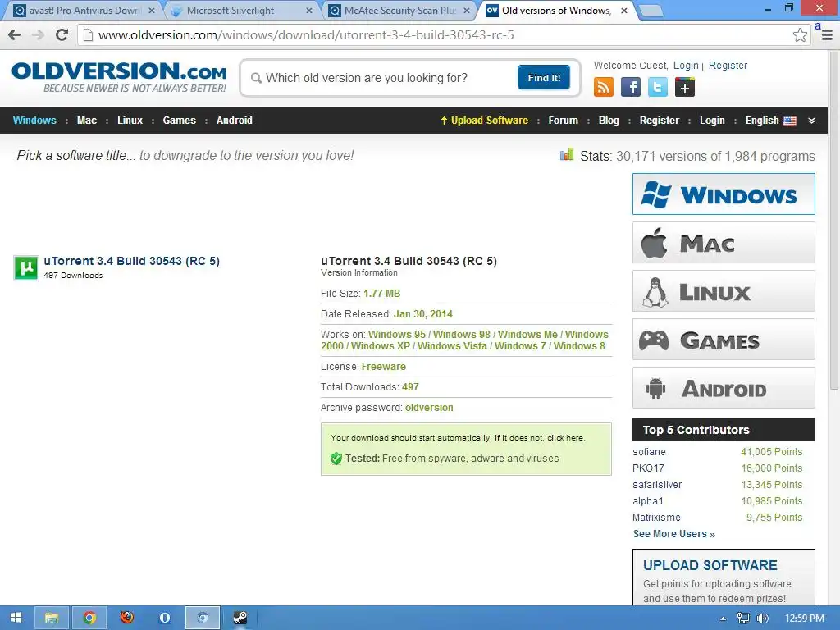
Task: Click the browser address bar URL
Action: click(305, 35)
